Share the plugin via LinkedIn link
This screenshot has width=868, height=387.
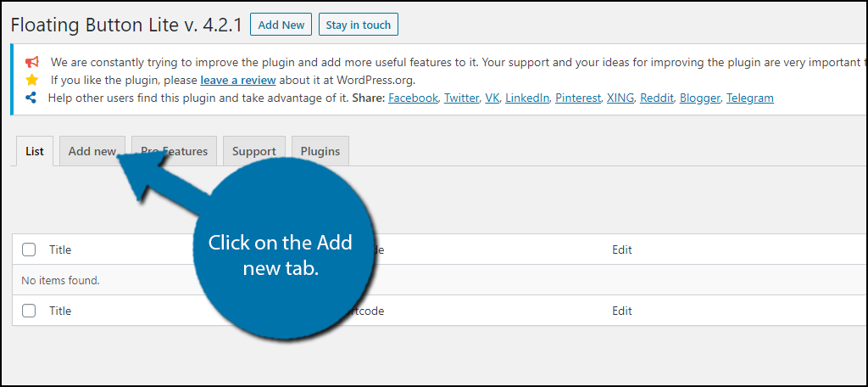[x=527, y=98]
